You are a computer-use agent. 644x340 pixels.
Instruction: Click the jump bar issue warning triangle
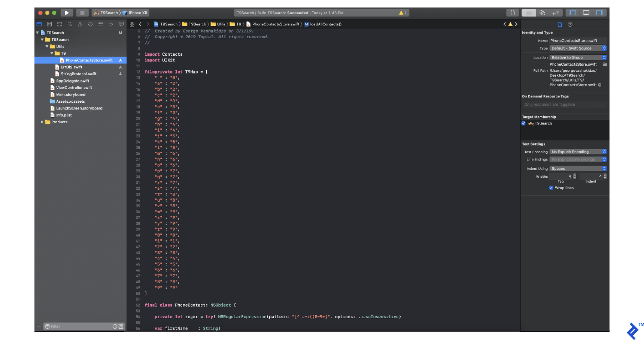tap(510, 24)
